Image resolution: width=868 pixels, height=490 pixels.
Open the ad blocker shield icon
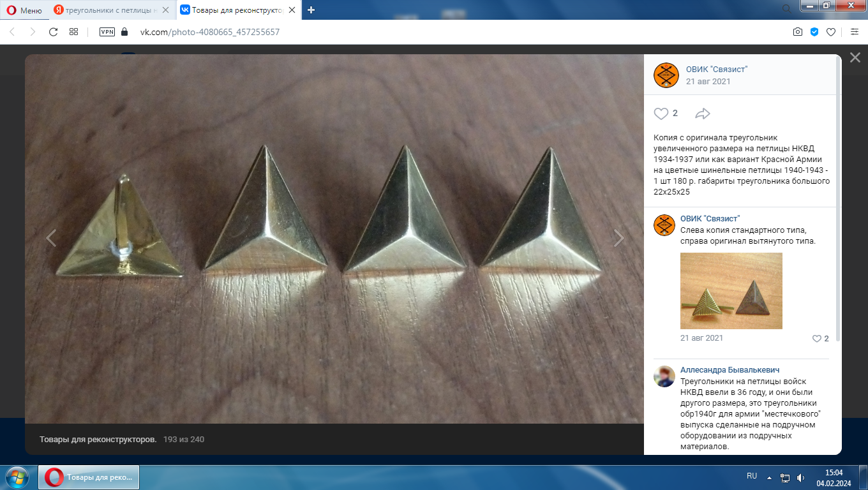pos(814,32)
